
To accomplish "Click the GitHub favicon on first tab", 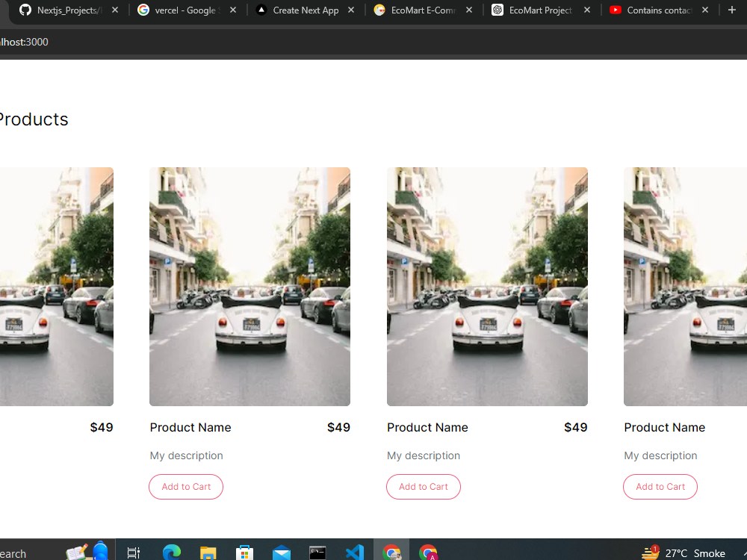I will tap(25, 10).
